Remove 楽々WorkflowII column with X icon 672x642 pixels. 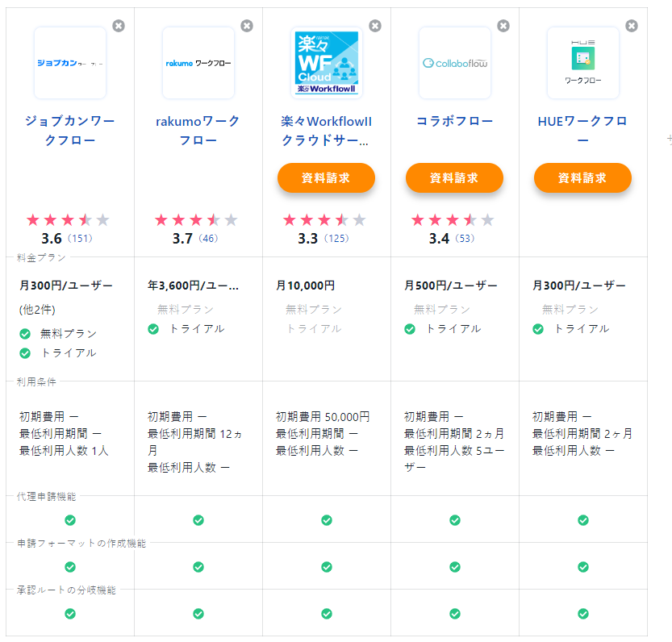point(375,26)
